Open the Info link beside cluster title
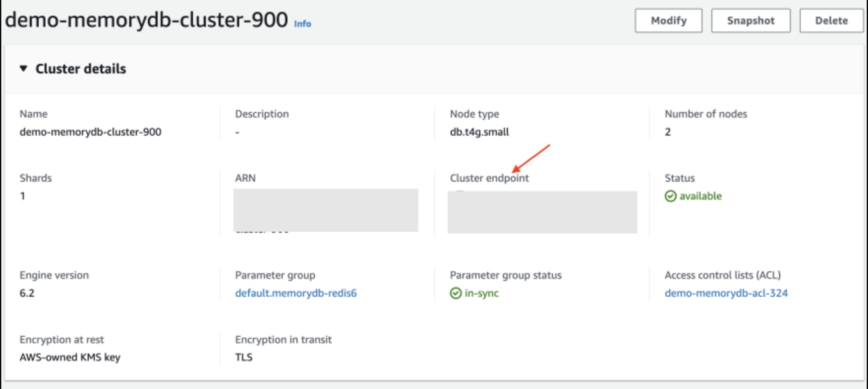 tap(303, 24)
